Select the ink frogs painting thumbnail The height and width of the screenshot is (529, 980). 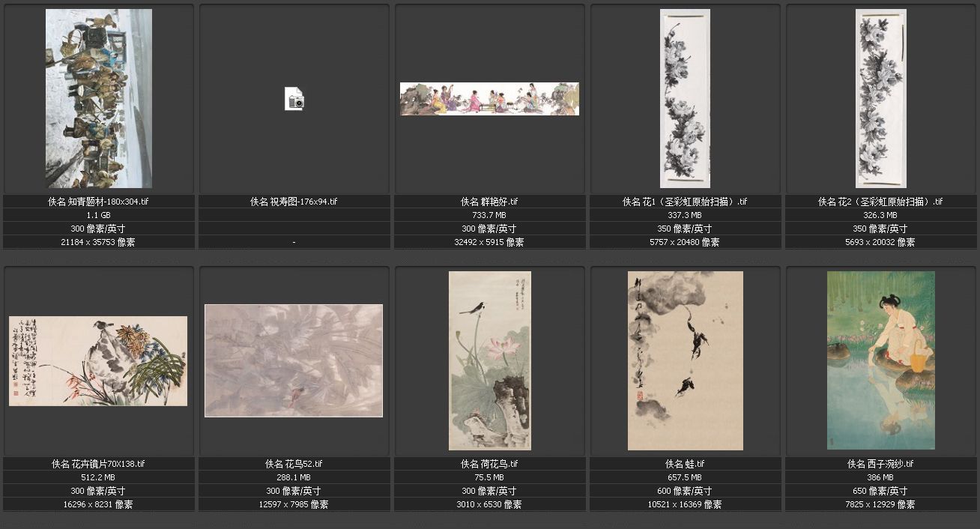click(x=685, y=360)
